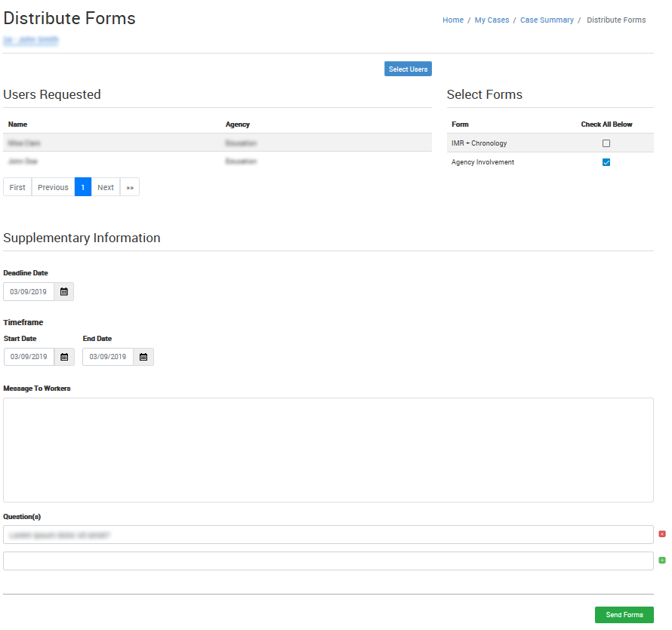Click the first filled question input
Viewport: 672px width, 630px height.
coord(328,535)
